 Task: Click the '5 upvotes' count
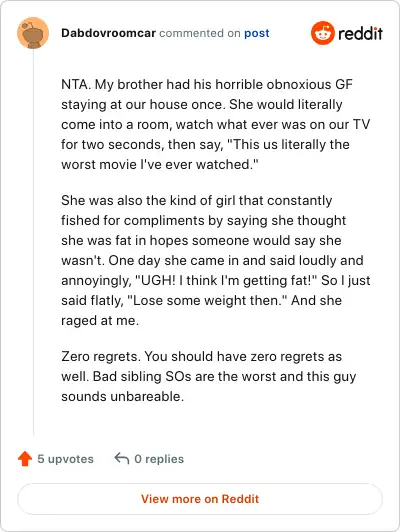point(65,459)
